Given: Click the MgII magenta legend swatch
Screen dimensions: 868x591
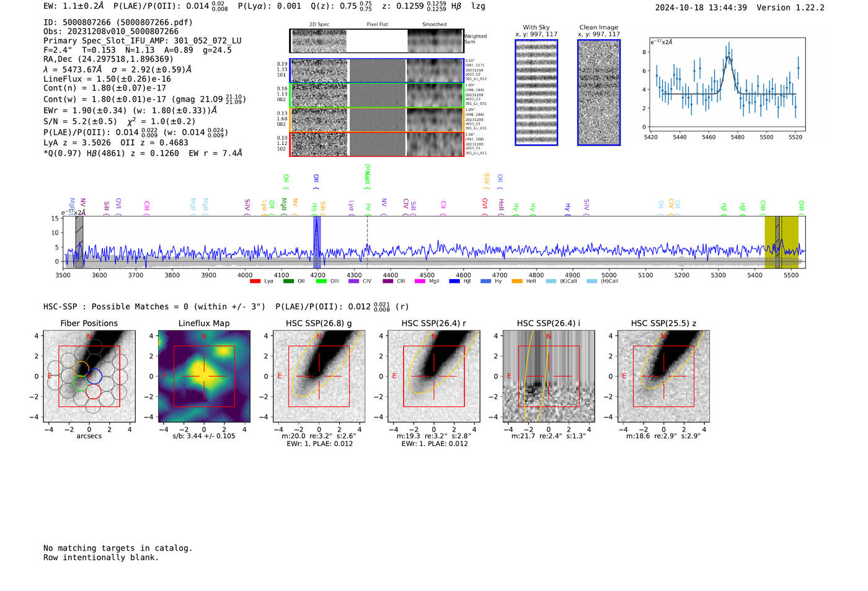Looking at the screenshot, I should [420, 282].
